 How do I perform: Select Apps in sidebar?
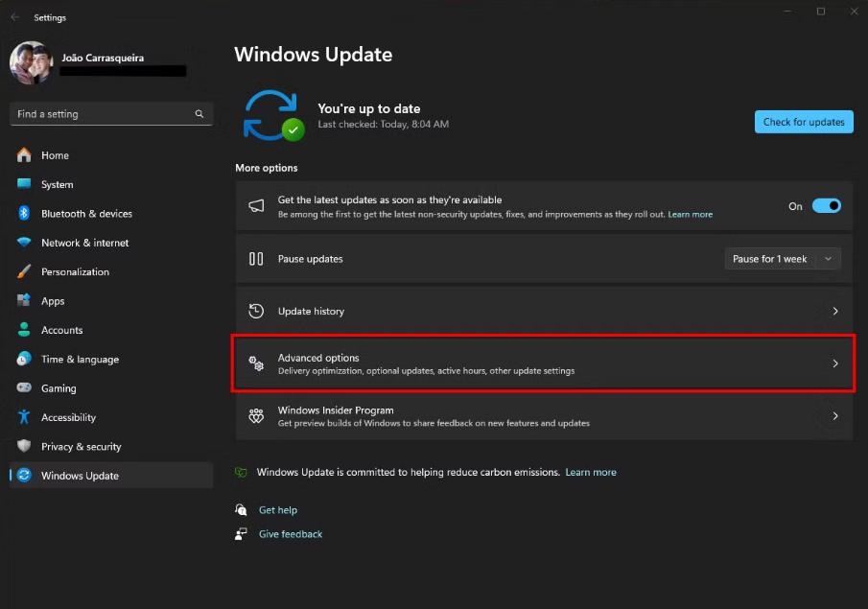tap(111, 300)
